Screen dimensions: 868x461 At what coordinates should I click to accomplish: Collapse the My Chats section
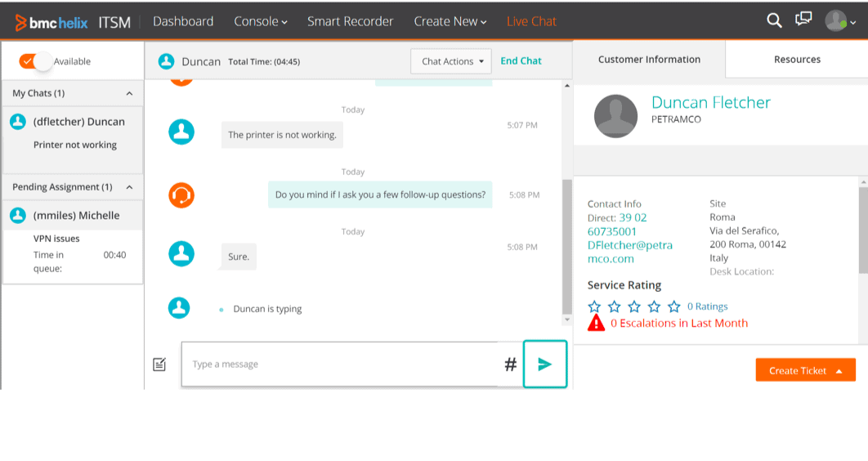coord(129,93)
